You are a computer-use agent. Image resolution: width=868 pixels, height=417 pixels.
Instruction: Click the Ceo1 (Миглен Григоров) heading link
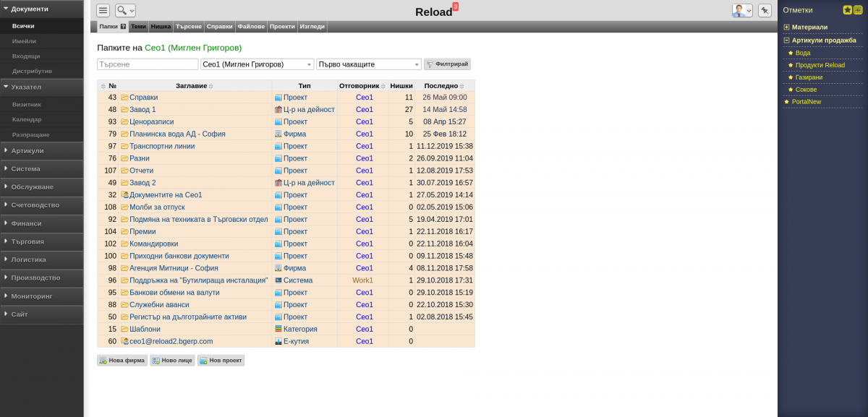coord(193,47)
